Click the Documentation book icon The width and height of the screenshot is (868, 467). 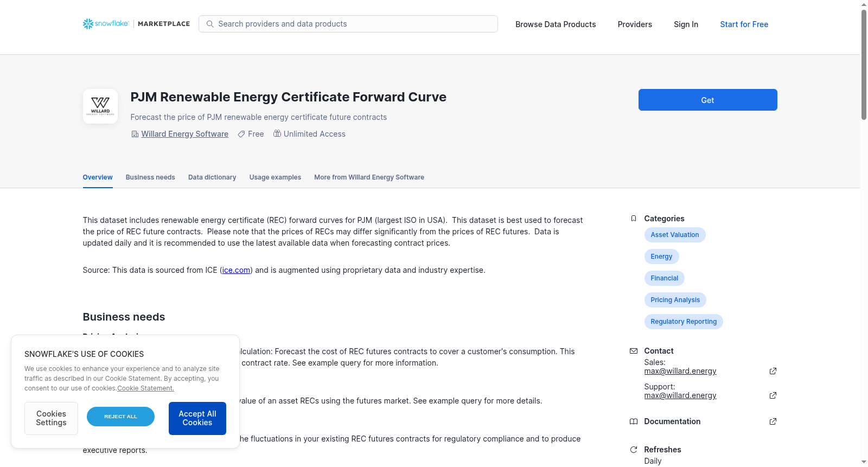[x=634, y=421]
